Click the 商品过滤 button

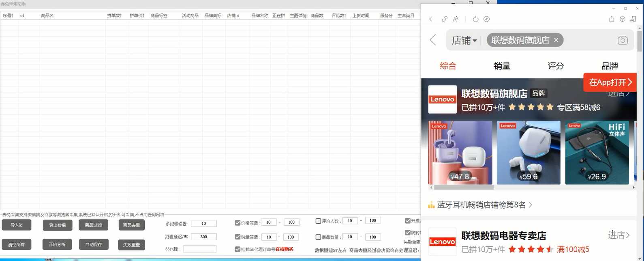[94, 225]
